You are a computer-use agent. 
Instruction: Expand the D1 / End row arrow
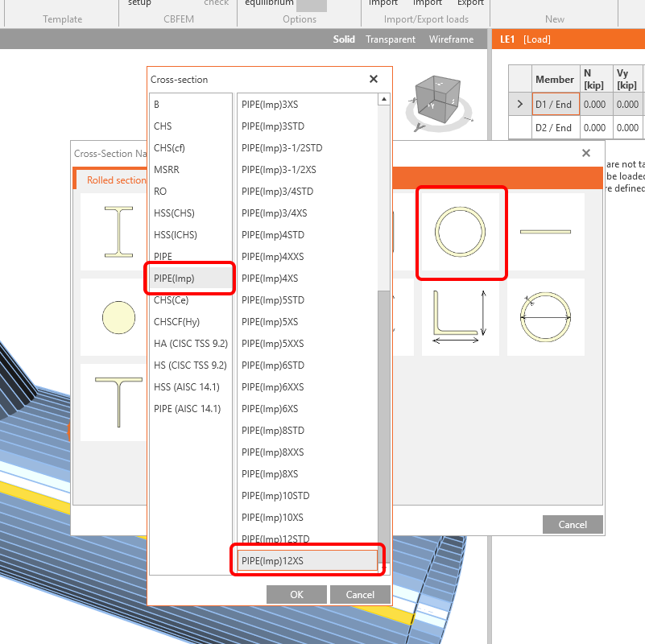[x=519, y=105]
